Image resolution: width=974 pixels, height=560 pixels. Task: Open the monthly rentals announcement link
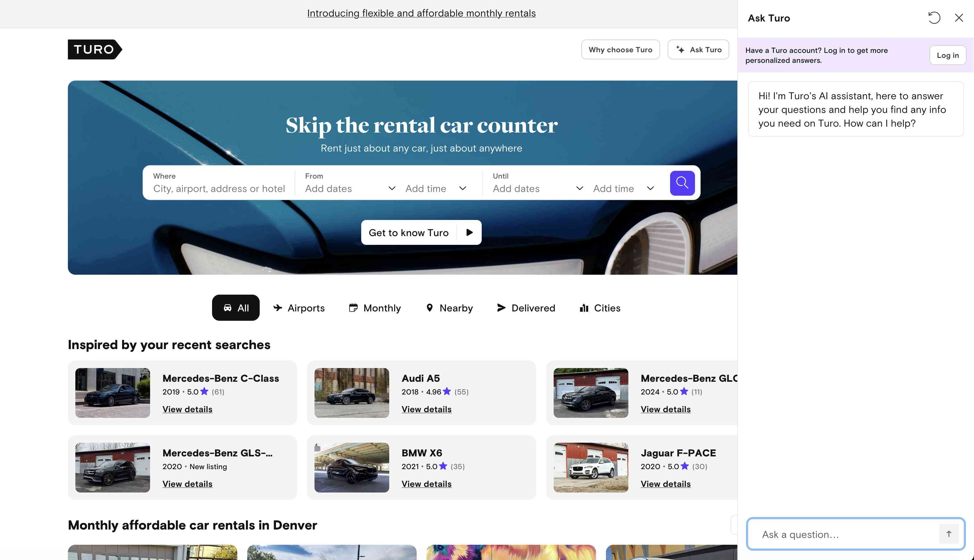[421, 13]
